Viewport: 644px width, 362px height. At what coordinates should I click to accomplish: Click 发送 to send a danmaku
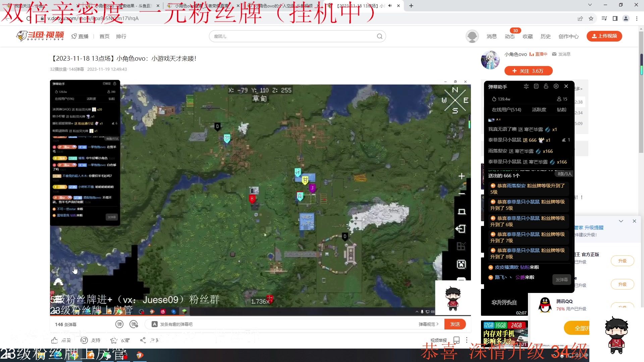tap(455, 324)
